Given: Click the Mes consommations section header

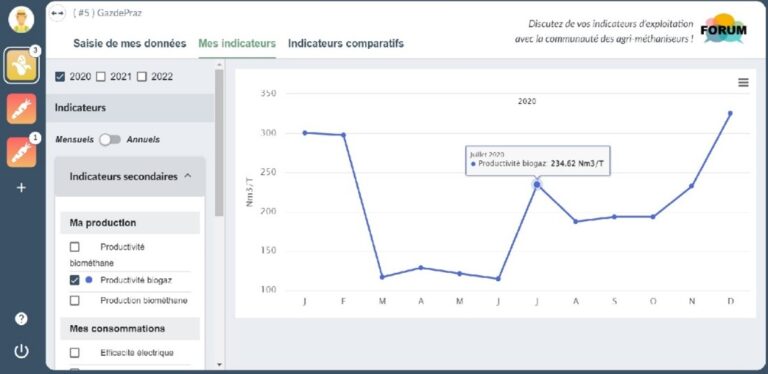Looking at the screenshot, I should pos(130,328).
